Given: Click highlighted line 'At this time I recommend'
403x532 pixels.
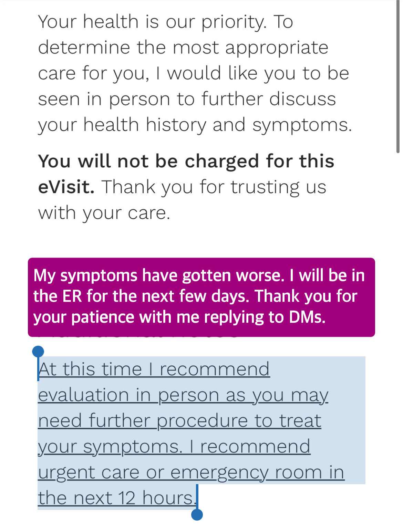Looking at the screenshot, I should click(x=154, y=369).
